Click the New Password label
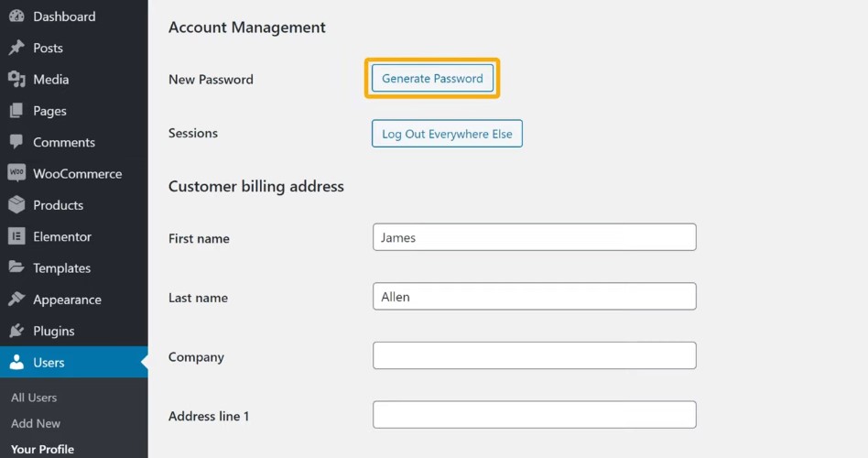868x458 pixels. coord(211,79)
